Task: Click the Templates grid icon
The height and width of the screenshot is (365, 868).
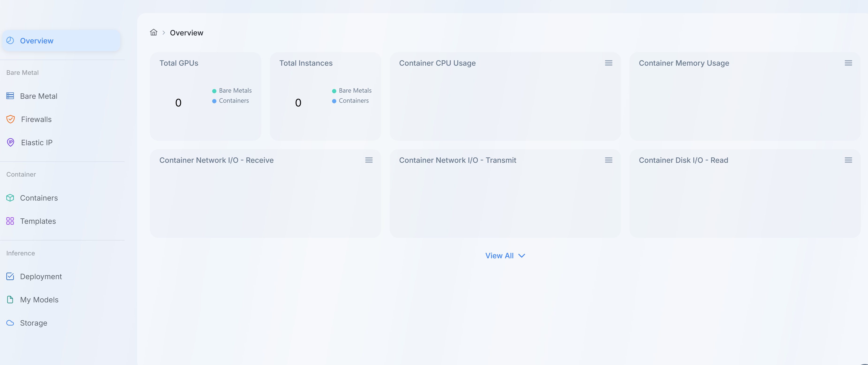Action: (10, 221)
